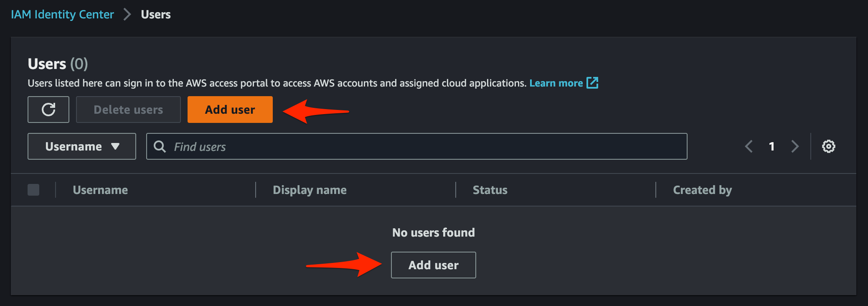Click the search magnifier icon
Screen dimensions: 868x306
(160, 146)
